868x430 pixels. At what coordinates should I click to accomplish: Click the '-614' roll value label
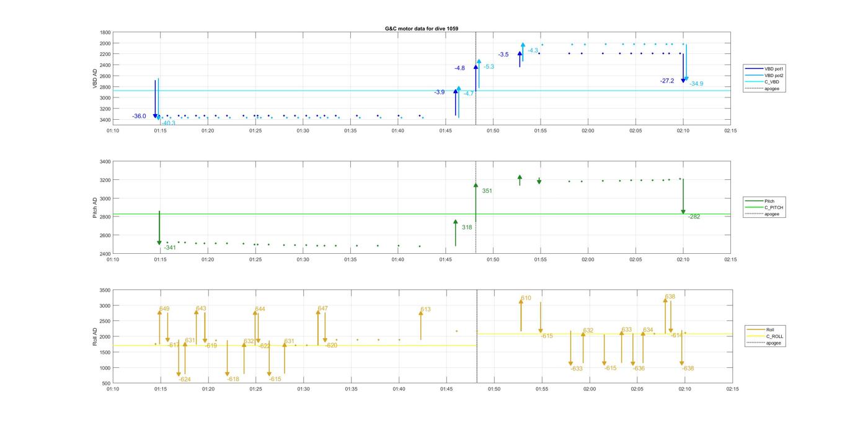click(676, 336)
